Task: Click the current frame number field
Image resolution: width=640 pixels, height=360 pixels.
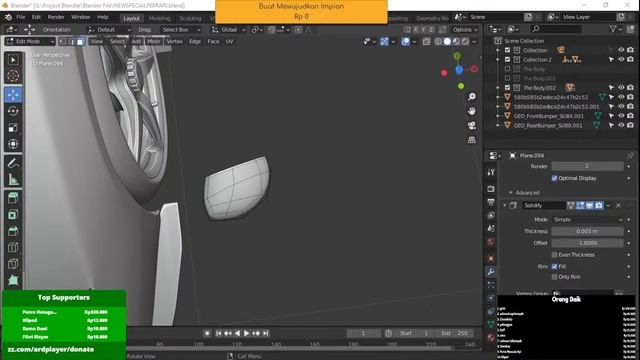Action: click(x=363, y=333)
